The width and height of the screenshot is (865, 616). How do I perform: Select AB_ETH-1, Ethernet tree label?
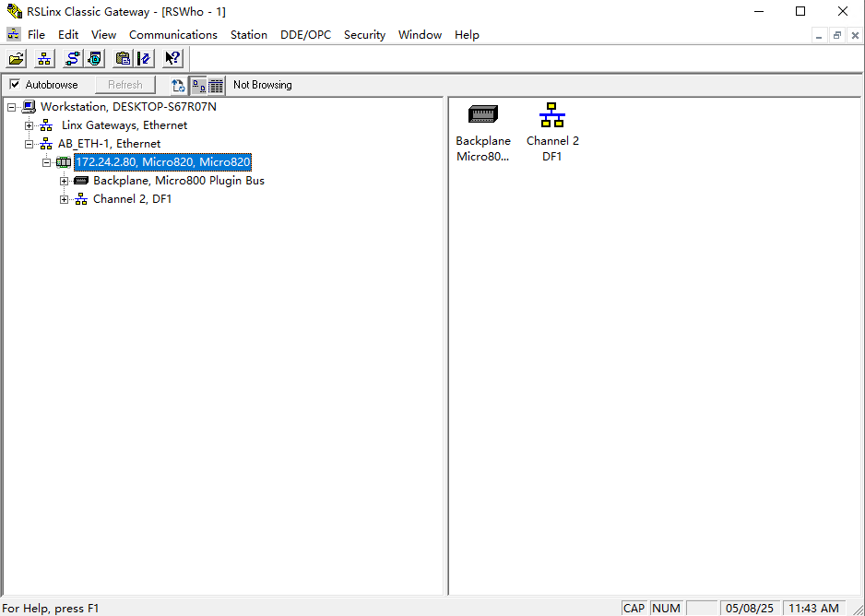point(109,144)
